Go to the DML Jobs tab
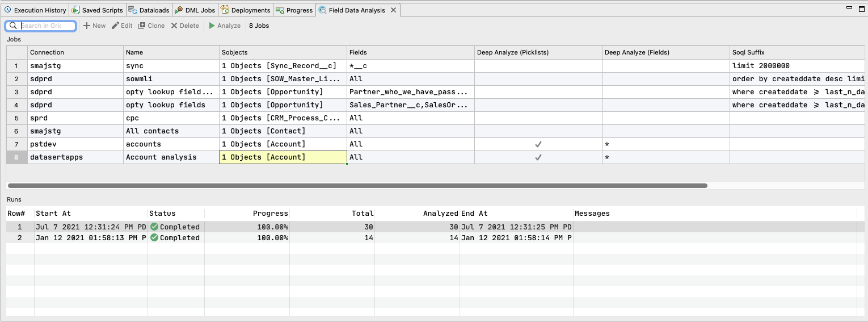Viewport: 868px width, 322px height. (195, 10)
